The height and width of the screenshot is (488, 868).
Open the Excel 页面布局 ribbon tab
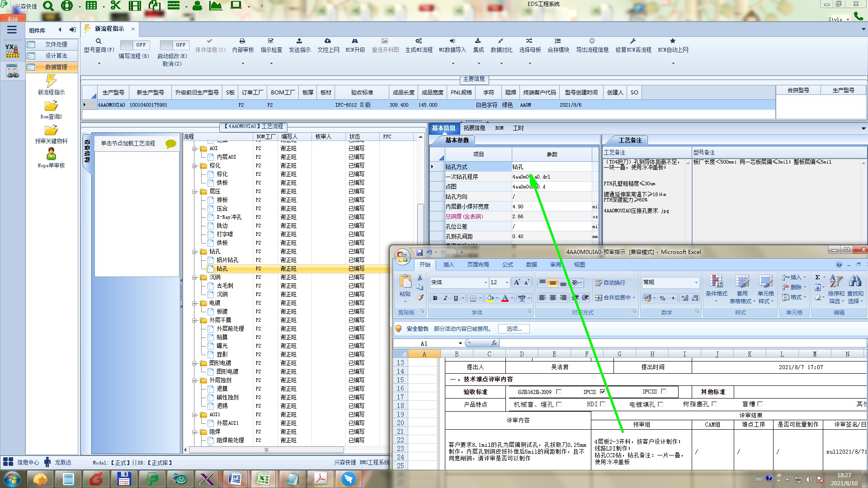(x=478, y=264)
